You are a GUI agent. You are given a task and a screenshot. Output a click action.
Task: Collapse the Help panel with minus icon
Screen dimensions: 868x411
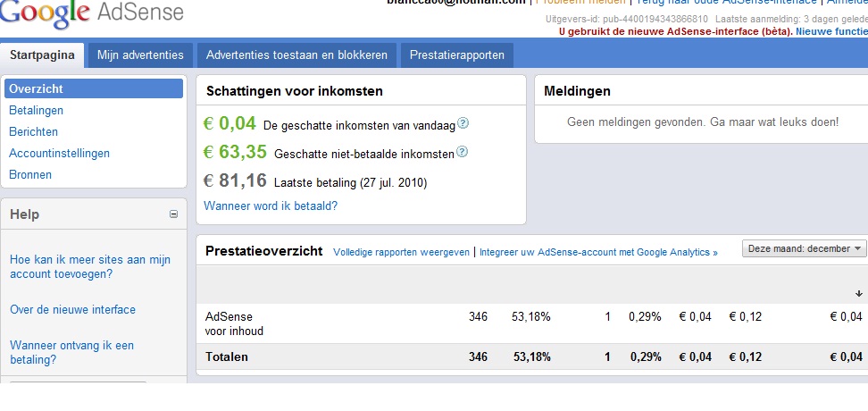click(174, 214)
